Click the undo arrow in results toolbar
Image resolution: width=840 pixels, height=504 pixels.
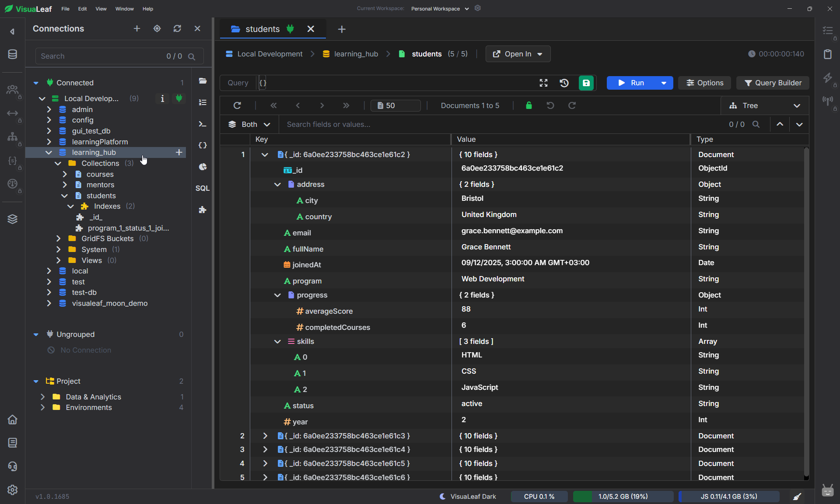pos(550,105)
